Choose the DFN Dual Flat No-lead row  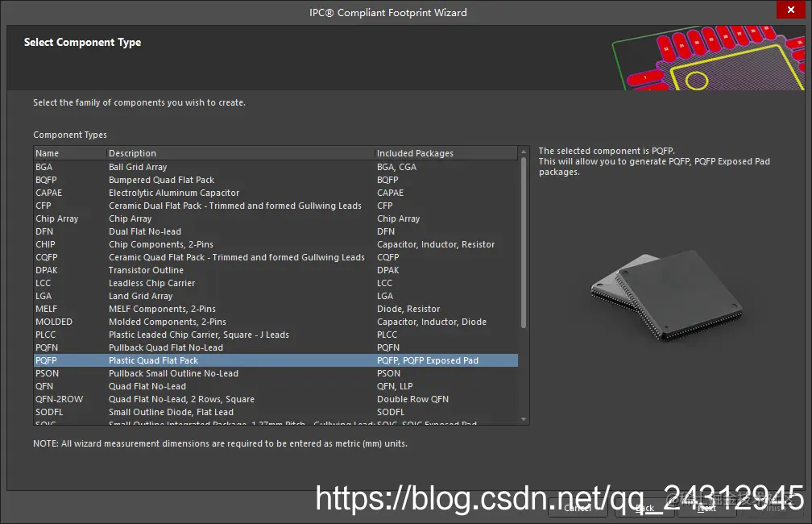[275, 231]
